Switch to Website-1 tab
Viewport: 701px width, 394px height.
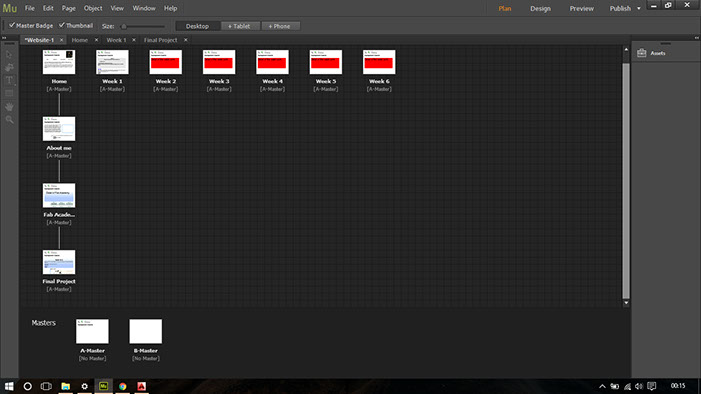39,40
